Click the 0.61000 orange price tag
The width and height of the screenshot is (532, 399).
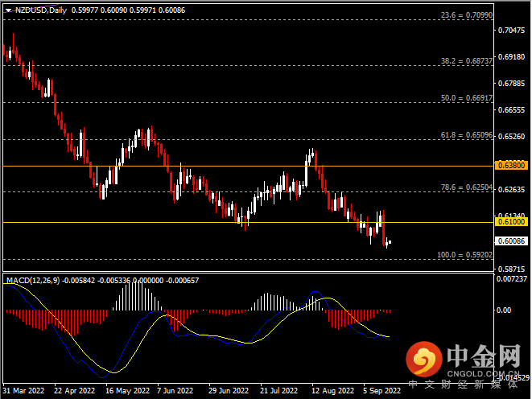point(511,222)
